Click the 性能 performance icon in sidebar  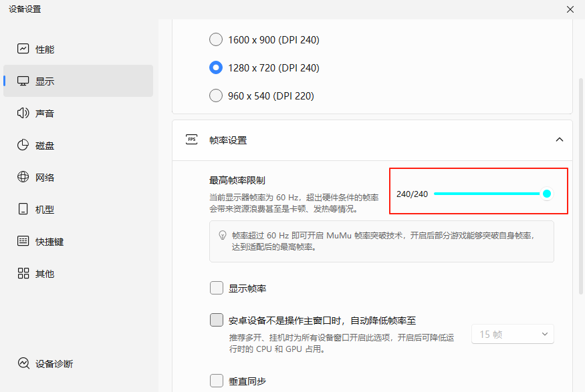(23, 49)
